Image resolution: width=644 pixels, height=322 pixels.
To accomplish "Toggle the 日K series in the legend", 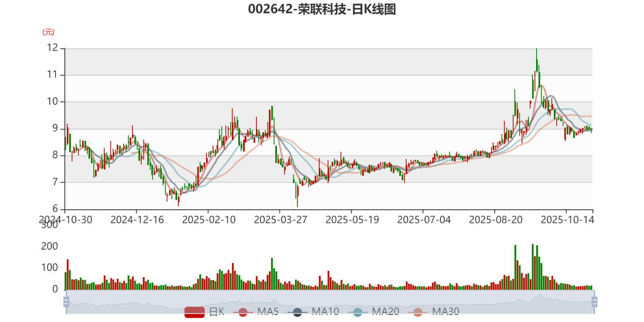I will pyautogui.click(x=204, y=312).
